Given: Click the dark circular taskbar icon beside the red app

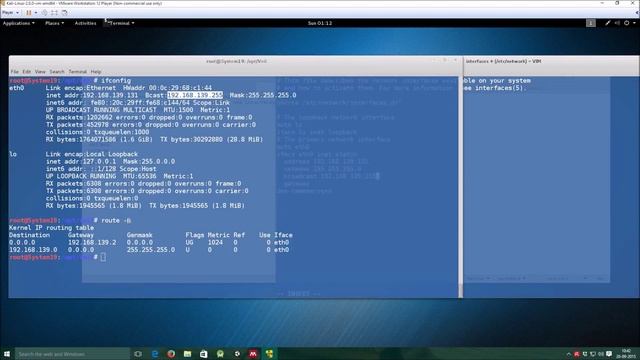Looking at the screenshot, I should coord(237,354).
